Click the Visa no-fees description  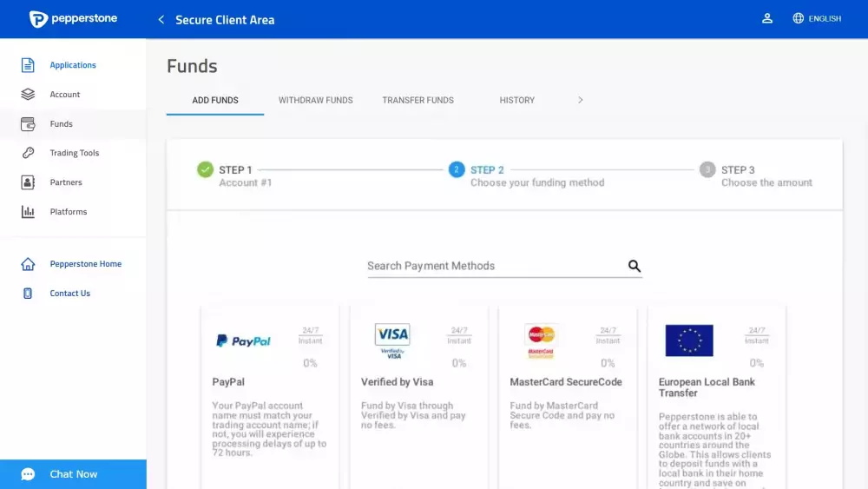(x=413, y=415)
